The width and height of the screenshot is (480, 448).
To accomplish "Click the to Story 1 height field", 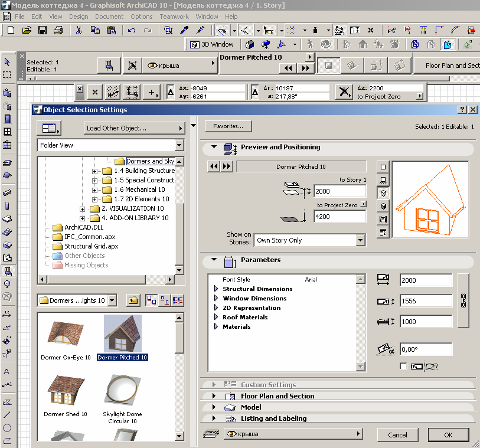I will click(340, 191).
